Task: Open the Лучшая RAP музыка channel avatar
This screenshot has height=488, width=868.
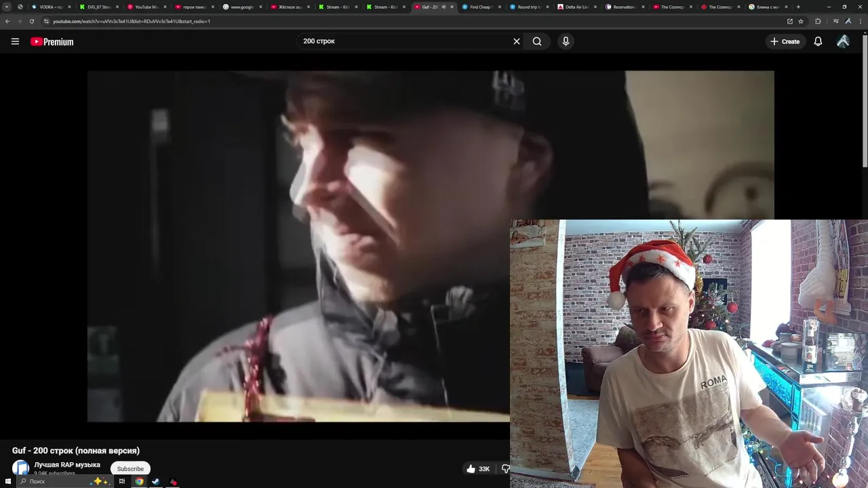Action: (20, 468)
